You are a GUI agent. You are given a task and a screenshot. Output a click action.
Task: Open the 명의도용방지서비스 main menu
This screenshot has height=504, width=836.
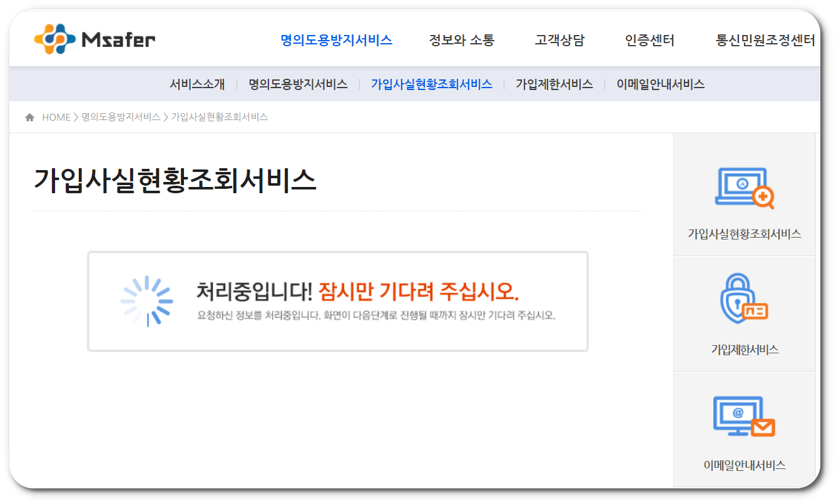(337, 39)
